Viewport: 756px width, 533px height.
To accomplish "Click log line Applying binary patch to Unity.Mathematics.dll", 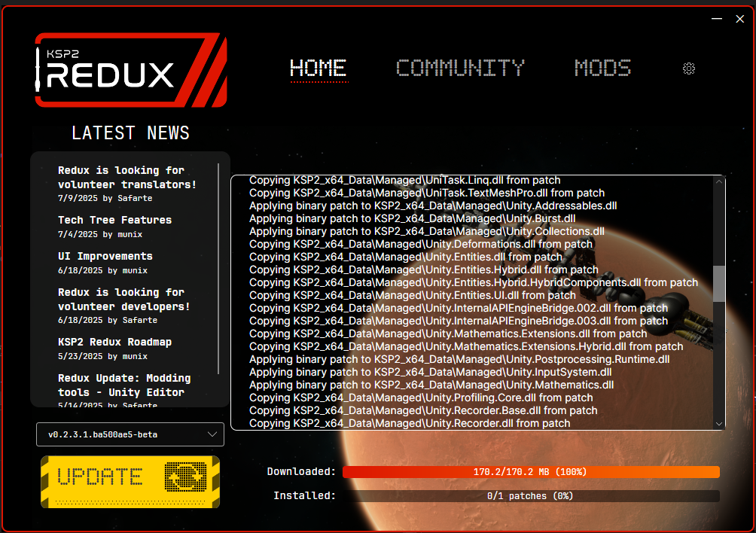I will tap(431, 385).
